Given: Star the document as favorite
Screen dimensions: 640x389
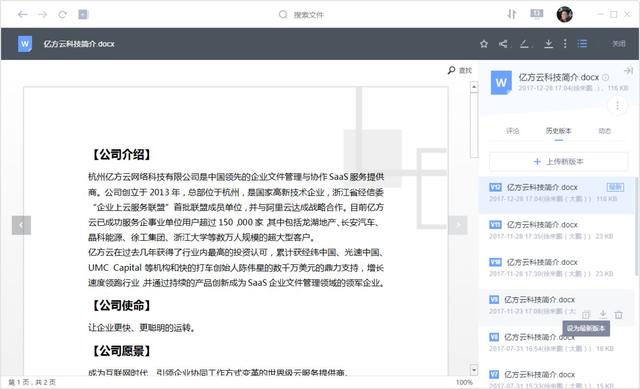Looking at the screenshot, I should (484, 44).
